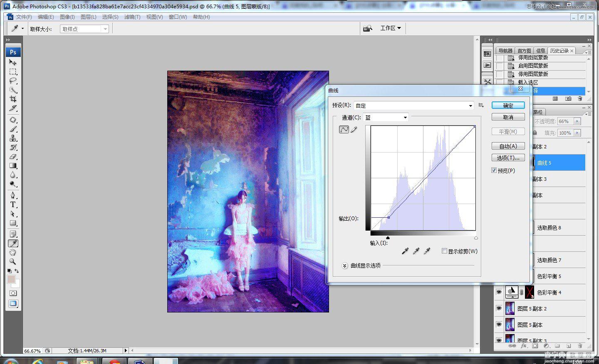Swap foreground and background colors
599x364 pixels.
click(x=17, y=271)
